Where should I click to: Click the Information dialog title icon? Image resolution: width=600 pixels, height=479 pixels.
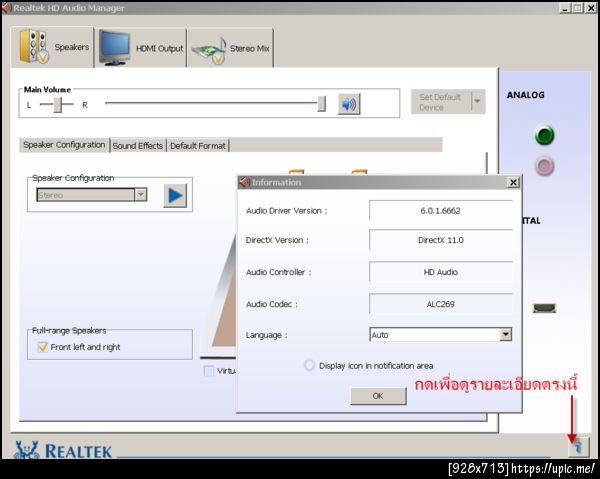[x=243, y=182]
